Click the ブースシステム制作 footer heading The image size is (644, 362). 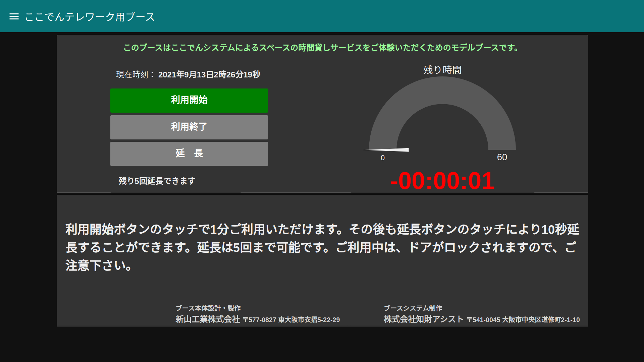(x=413, y=308)
